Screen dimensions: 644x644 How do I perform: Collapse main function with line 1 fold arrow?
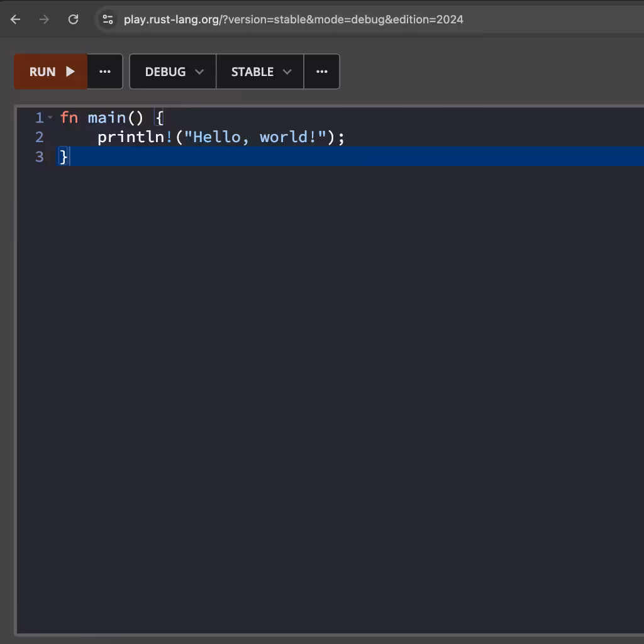(x=50, y=118)
